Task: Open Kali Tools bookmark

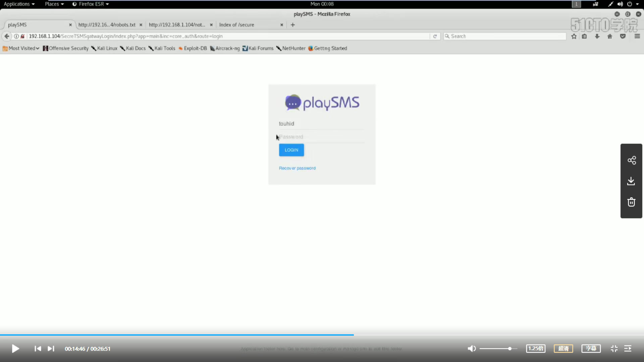Action: click(162, 48)
